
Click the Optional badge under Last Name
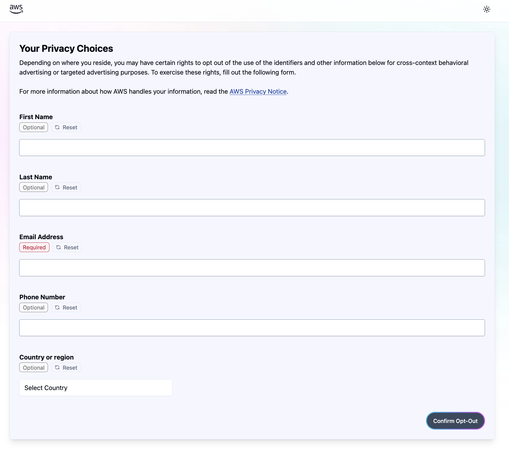click(34, 187)
